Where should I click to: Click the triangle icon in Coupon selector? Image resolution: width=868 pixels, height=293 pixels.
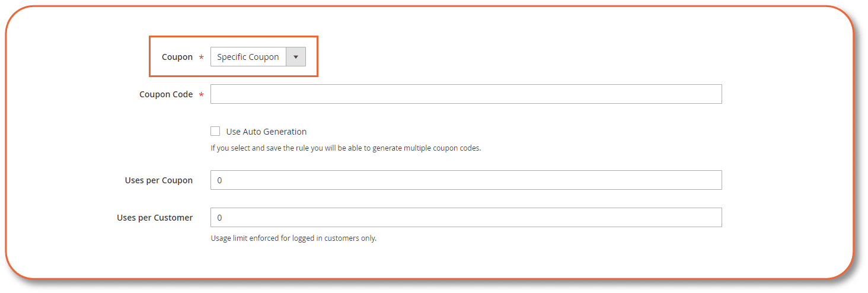(296, 58)
